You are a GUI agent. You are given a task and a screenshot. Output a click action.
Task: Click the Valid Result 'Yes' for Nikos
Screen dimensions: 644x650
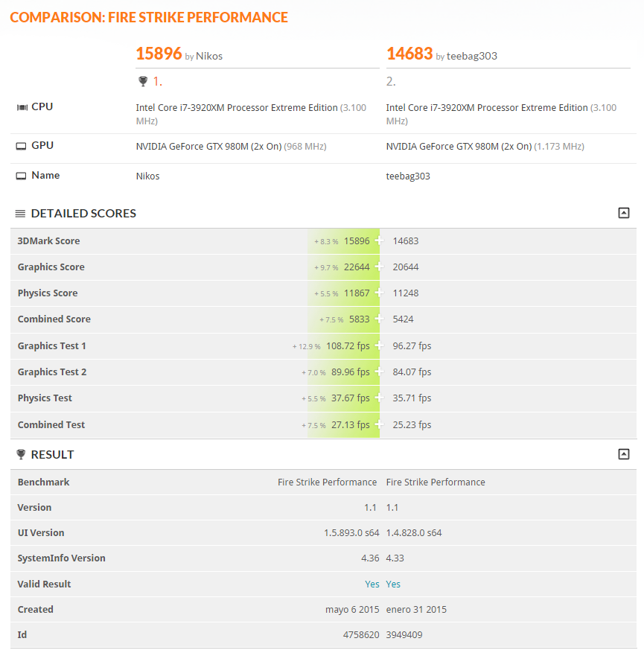coord(372,584)
